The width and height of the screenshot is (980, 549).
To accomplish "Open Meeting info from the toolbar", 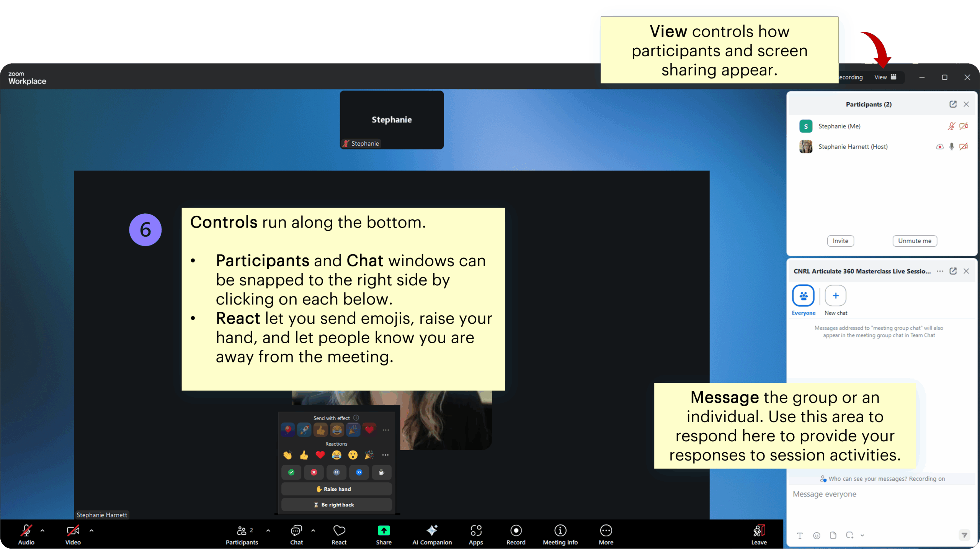I will click(x=560, y=534).
